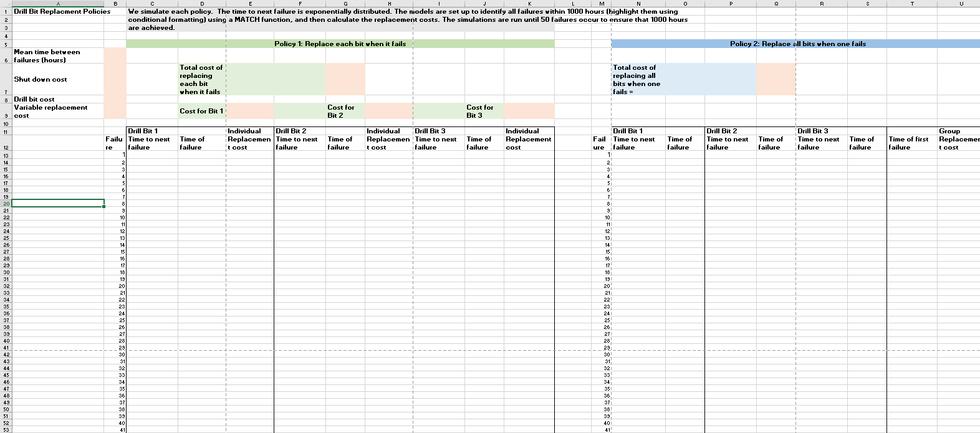Click the 'Cost for Bit 2' label
The width and height of the screenshot is (980, 433).
pyautogui.click(x=345, y=111)
